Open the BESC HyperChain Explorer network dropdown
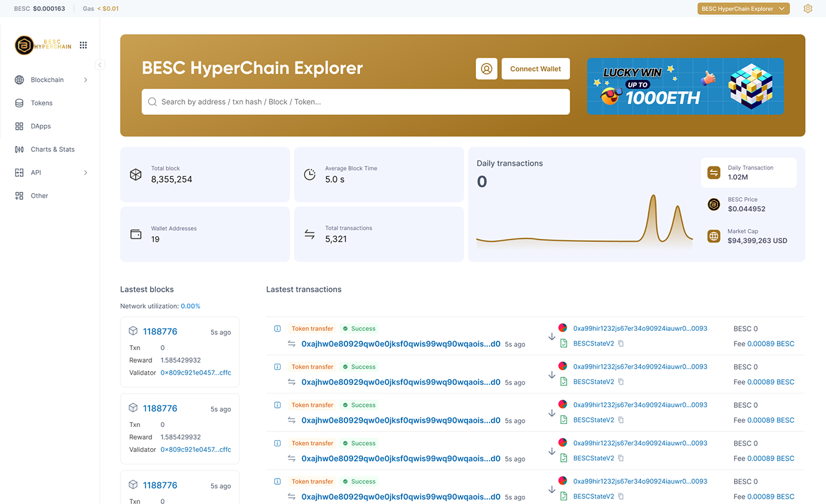This screenshot has height=504, width=826. [743, 9]
